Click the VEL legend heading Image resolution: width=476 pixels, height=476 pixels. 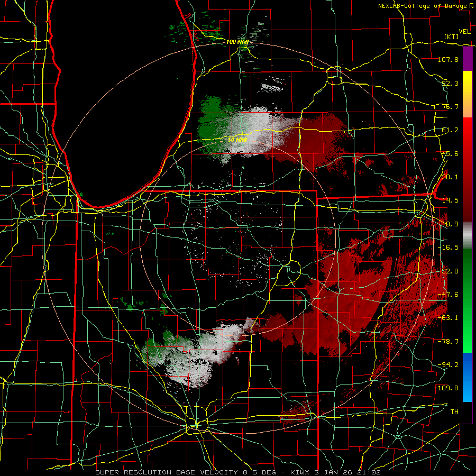[x=464, y=32]
